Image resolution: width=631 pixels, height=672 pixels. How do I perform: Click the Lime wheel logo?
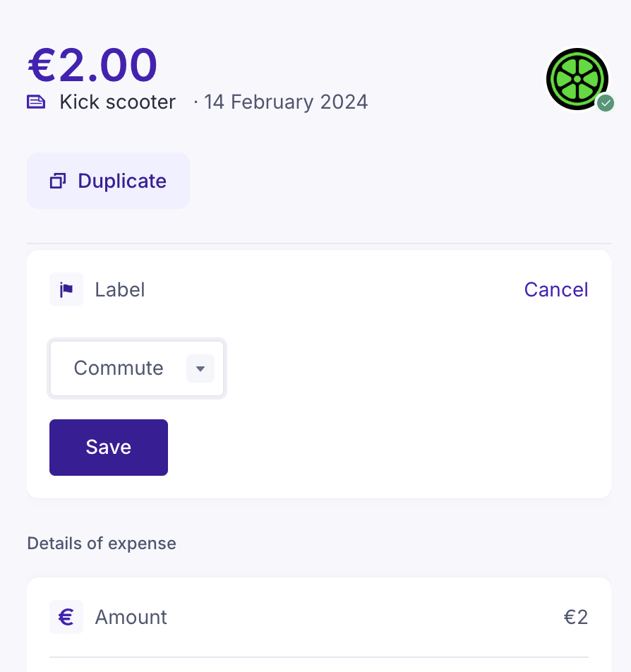click(577, 78)
